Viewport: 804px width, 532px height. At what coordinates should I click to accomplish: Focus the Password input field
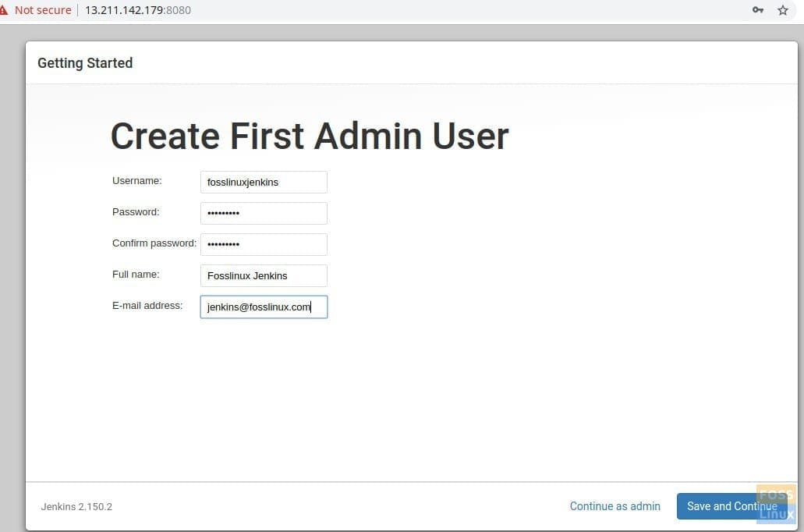click(264, 214)
